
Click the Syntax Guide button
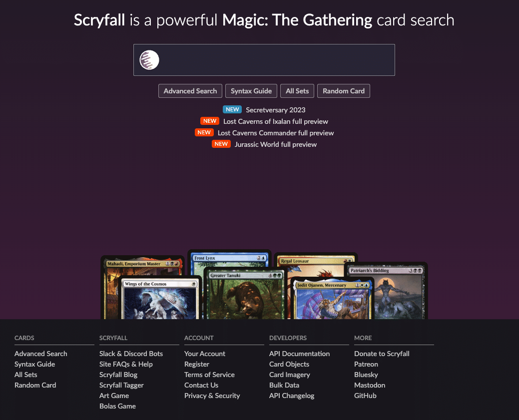(x=251, y=91)
